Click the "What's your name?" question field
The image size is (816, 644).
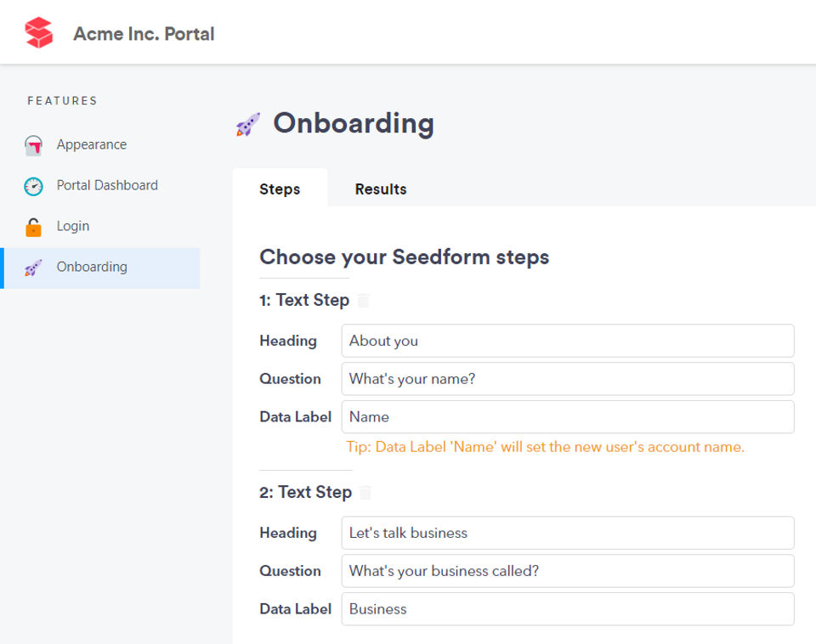point(568,379)
